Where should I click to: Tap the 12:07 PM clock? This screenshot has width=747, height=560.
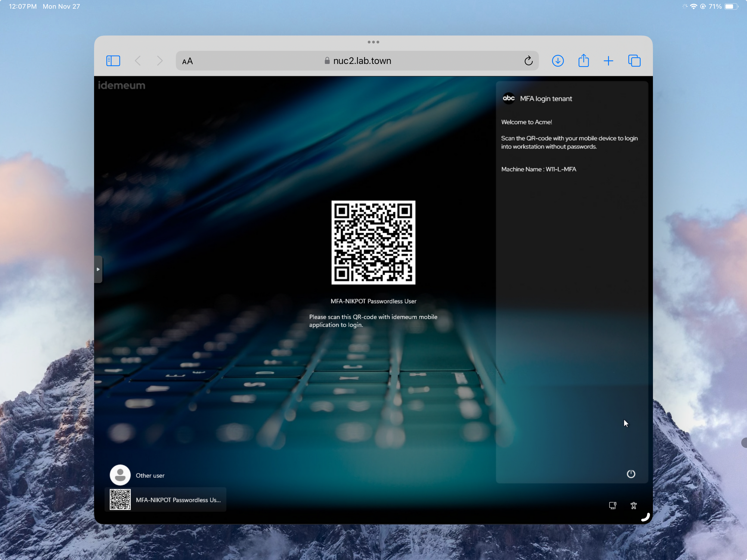coord(23,6)
